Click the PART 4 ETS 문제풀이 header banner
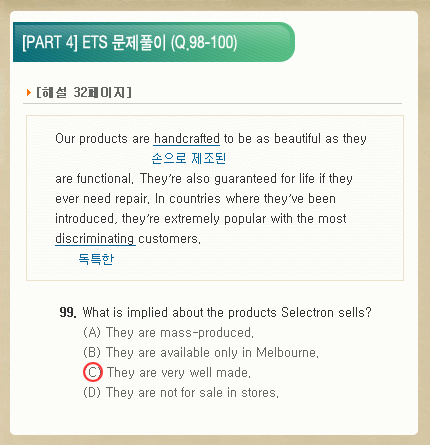The image size is (430, 445). (x=154, y=42)
